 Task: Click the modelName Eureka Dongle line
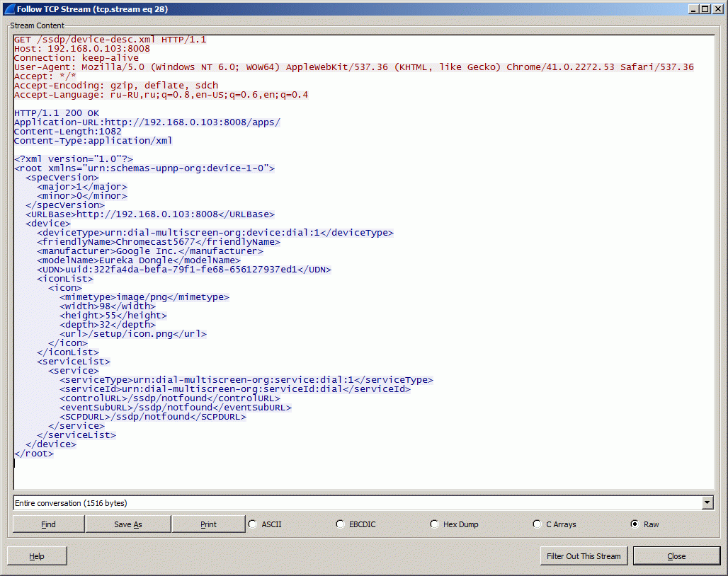click(x=139, y=260)
